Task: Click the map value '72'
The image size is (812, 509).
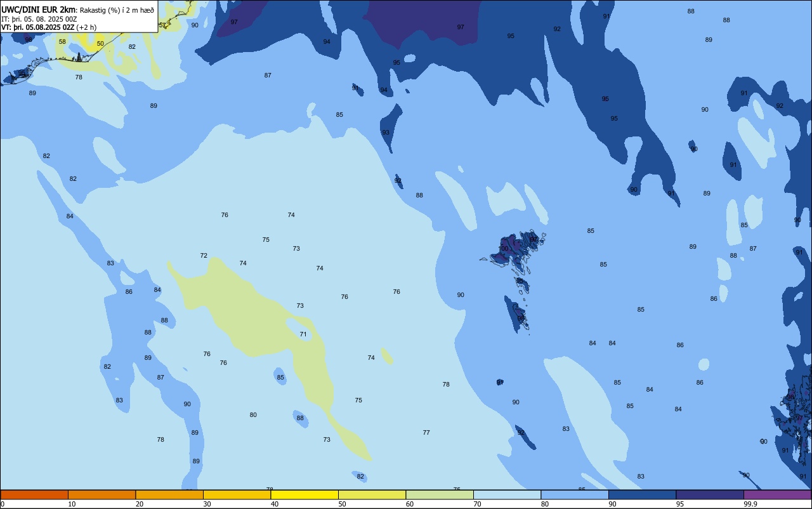Action: [204, 256]
